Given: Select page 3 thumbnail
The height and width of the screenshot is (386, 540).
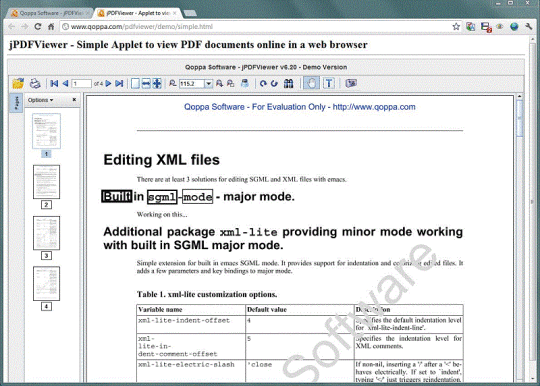Looking at the screenshot, I should point(46,233).
